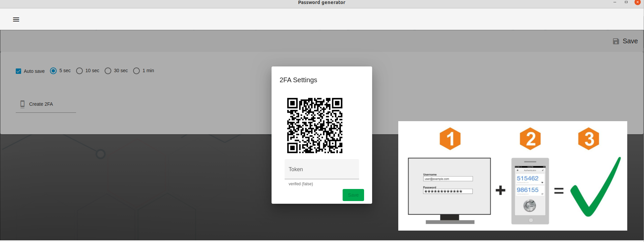Viewport: 644px width, 242px height.
Task: Select the 1 min radio button
Action: [136, 71]
